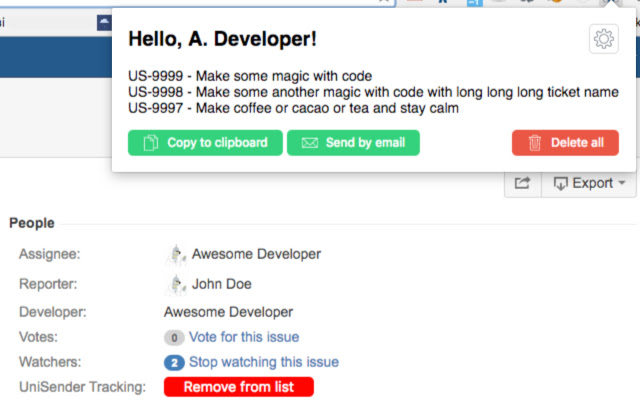Screen dimensions: 640x400
Task: Select ticket US-9998 line in popup
Action: 373,92
